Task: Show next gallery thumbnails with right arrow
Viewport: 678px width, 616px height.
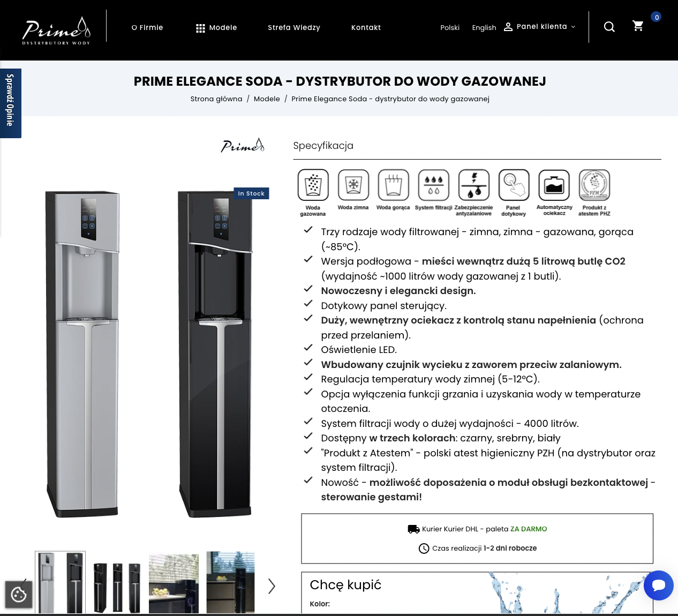Action: pyautogui.click(x=272, y=586)
